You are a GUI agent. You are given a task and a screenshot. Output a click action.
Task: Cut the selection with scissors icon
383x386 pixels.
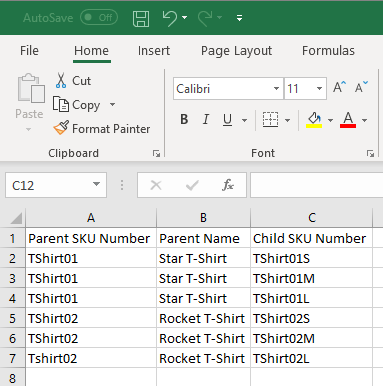coord(61,80)
